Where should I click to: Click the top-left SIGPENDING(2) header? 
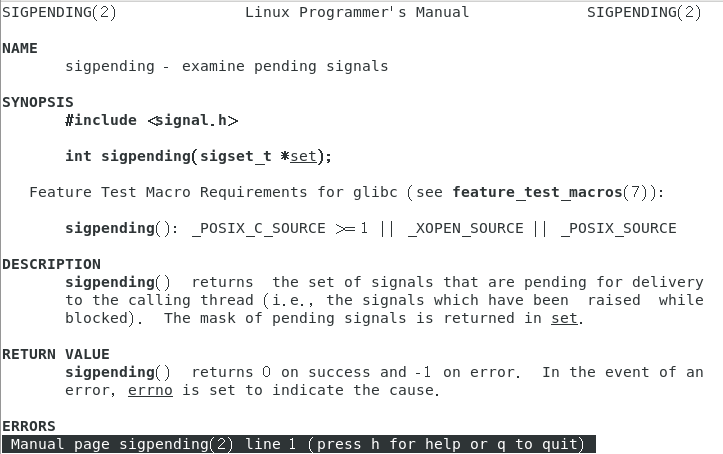click(58, 12)
